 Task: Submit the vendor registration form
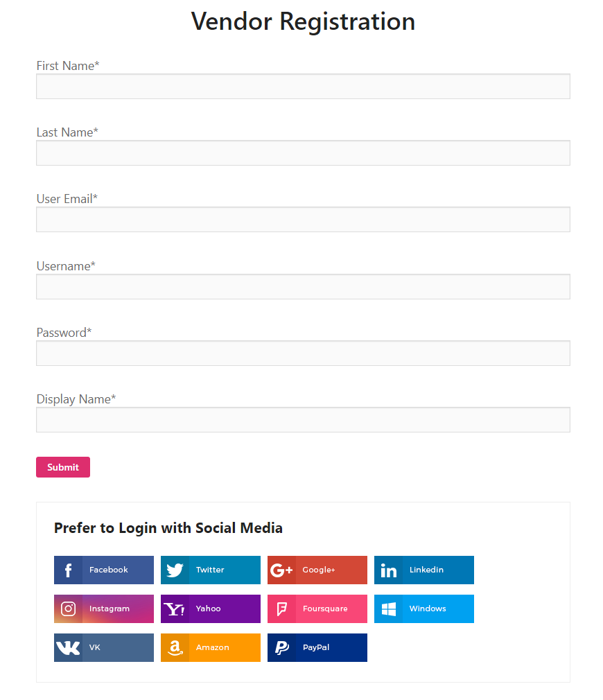point(63,467)
